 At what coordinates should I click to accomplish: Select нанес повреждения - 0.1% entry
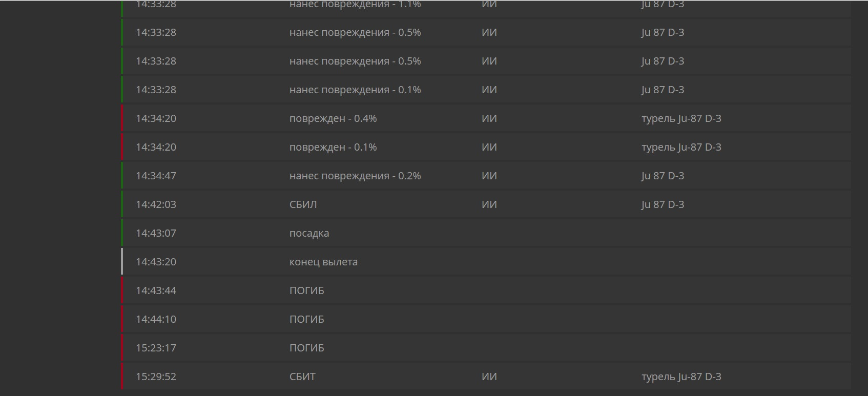point(355,90)
